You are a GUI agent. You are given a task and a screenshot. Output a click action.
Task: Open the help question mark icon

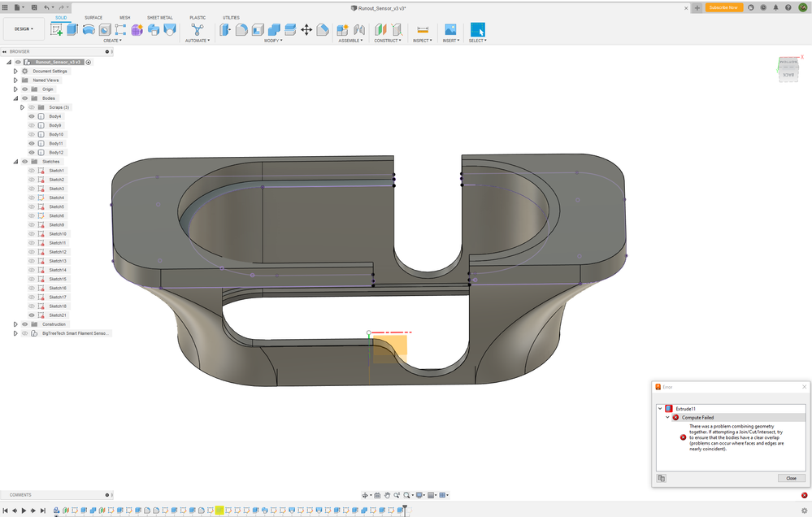(x=788, y=8)
